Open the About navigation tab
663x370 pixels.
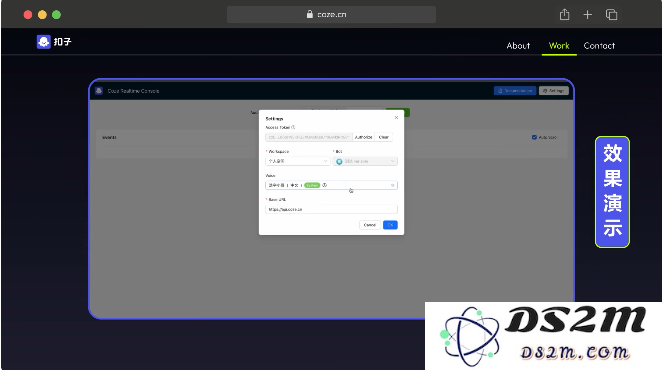(518, 46)
